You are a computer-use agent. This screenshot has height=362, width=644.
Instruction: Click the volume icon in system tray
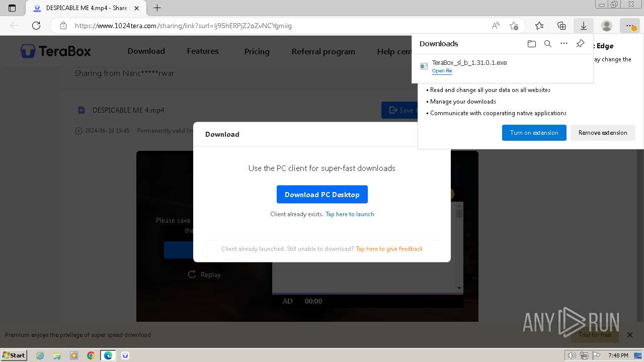pyautogui.click(x=572, y=355)
